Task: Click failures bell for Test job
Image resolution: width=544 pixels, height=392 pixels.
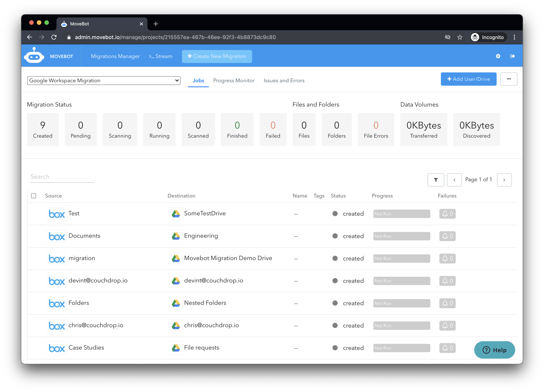Action: click(447, 214)
